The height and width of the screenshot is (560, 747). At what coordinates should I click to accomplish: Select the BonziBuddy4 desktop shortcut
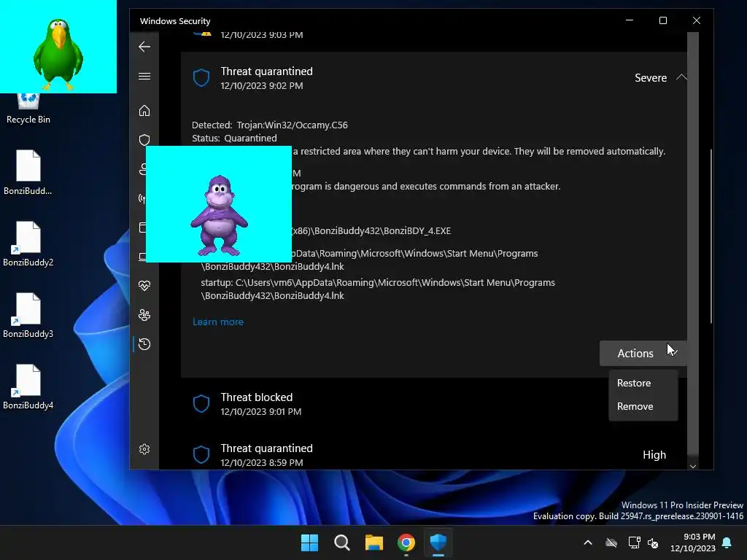[x=28, y=386]
